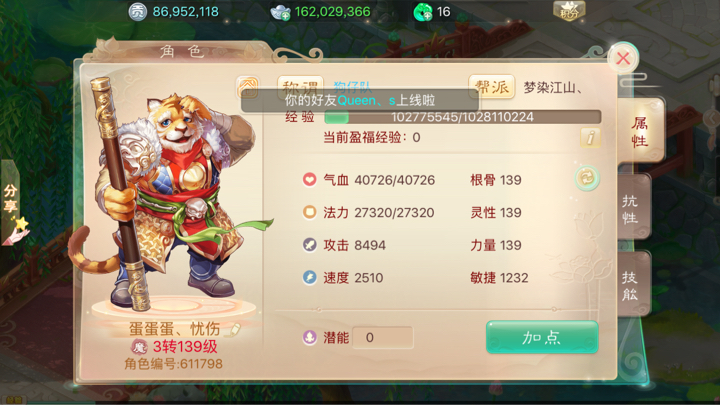Tap the blue 速度 speed icon
720x405 pixels.
pos(309,277)
